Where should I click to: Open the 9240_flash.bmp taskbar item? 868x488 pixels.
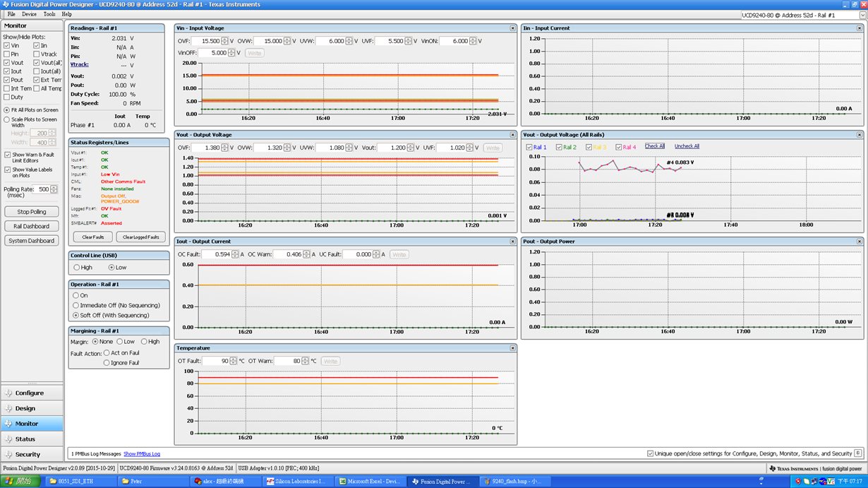(514, 481)
